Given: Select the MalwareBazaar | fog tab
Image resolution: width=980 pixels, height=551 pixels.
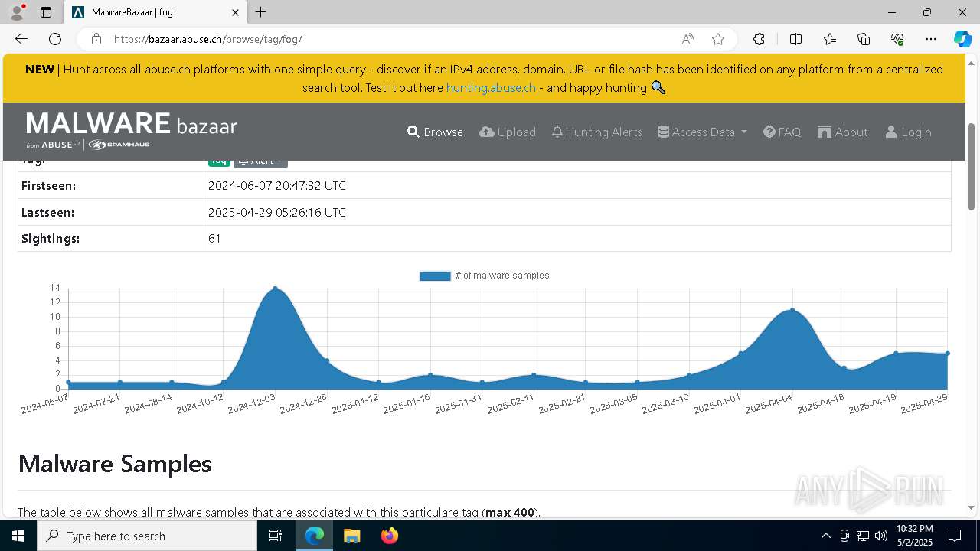Looking at the screenshot, I should pyautogui.click(x=155, y=12).
